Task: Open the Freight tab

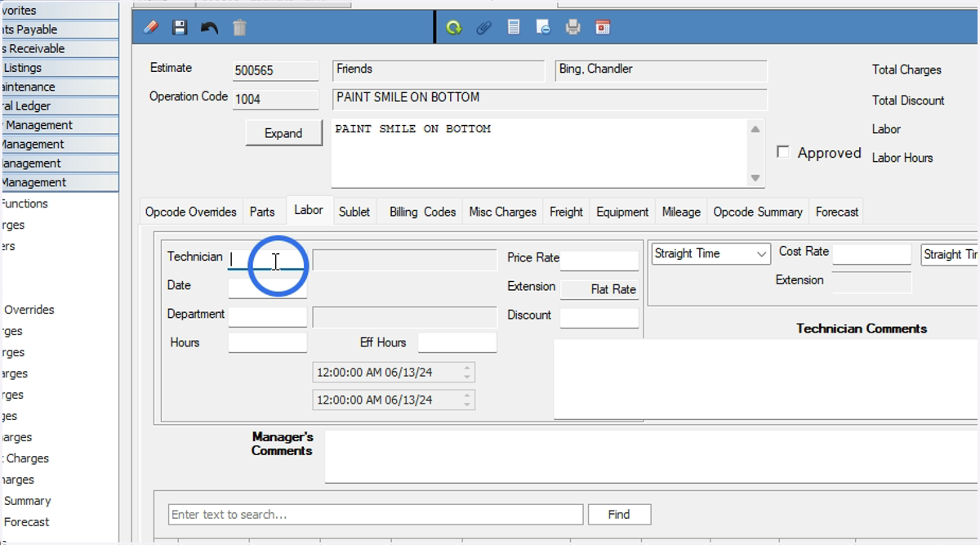Action: [566, 212]
